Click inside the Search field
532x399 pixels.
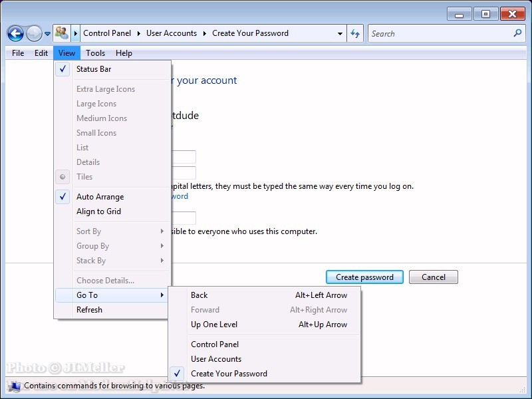pos(439,33)
